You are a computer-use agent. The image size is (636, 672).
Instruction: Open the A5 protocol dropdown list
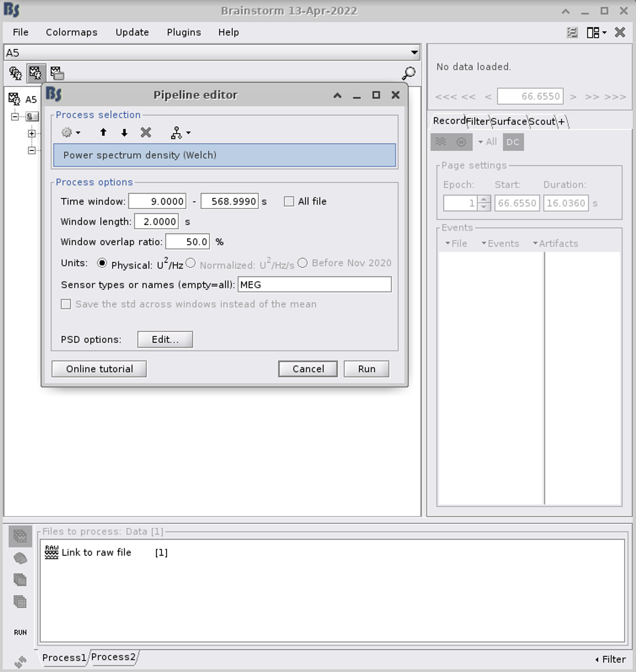(x=414, y=53)
